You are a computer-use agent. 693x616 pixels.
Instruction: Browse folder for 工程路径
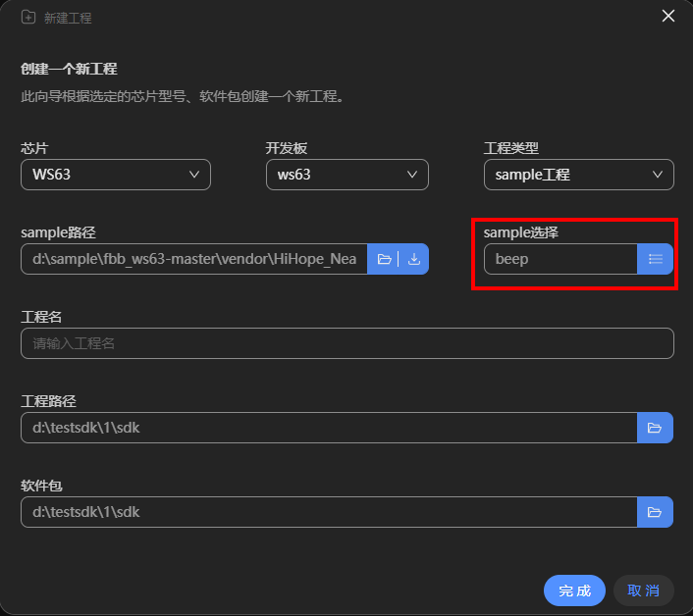tap(656, 428)
